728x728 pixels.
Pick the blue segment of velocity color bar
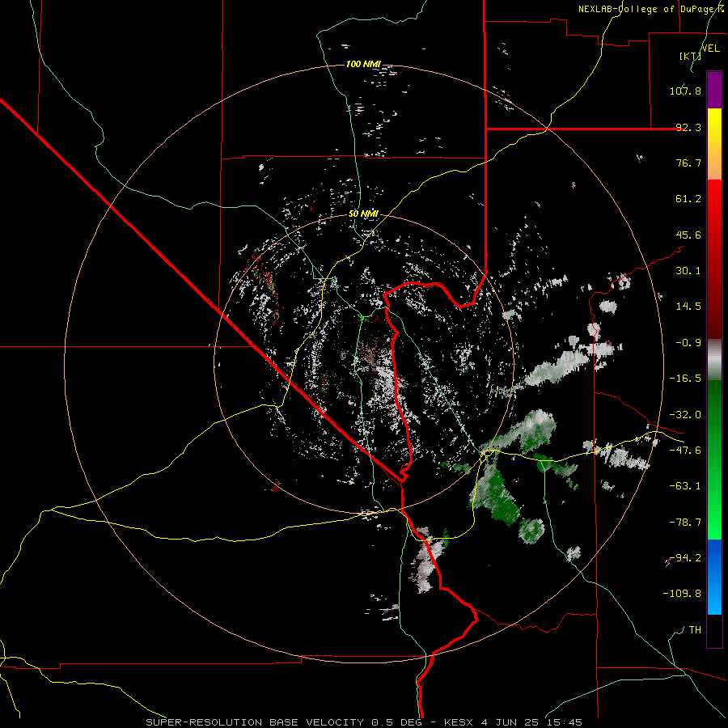point(714,577)
